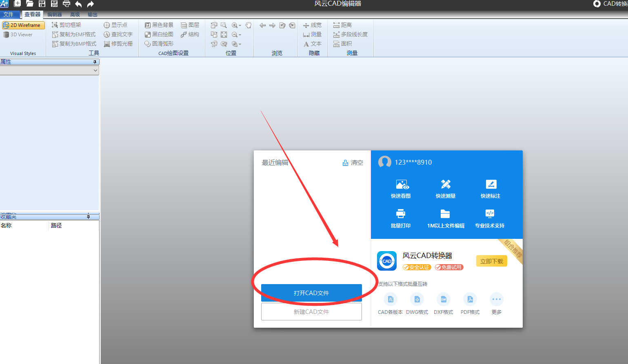Activate the hand pan tool
The height and width of the screenshot is (364, 628).
[x=248, y=25]
